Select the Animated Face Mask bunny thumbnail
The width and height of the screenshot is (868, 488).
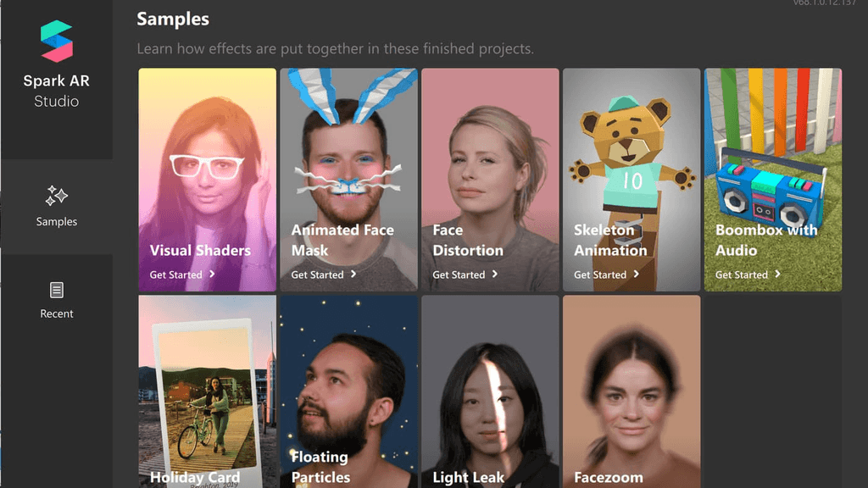click(x=348, y=180)
